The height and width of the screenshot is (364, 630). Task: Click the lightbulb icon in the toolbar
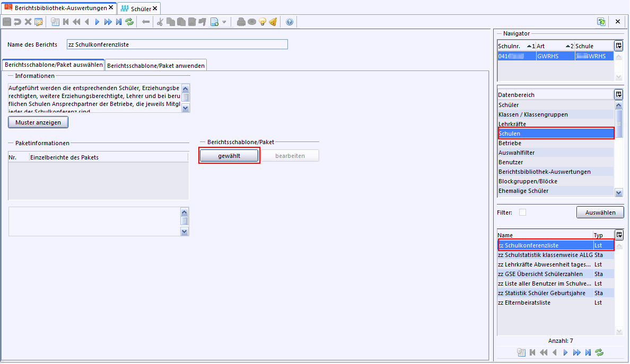click(262, 22)
